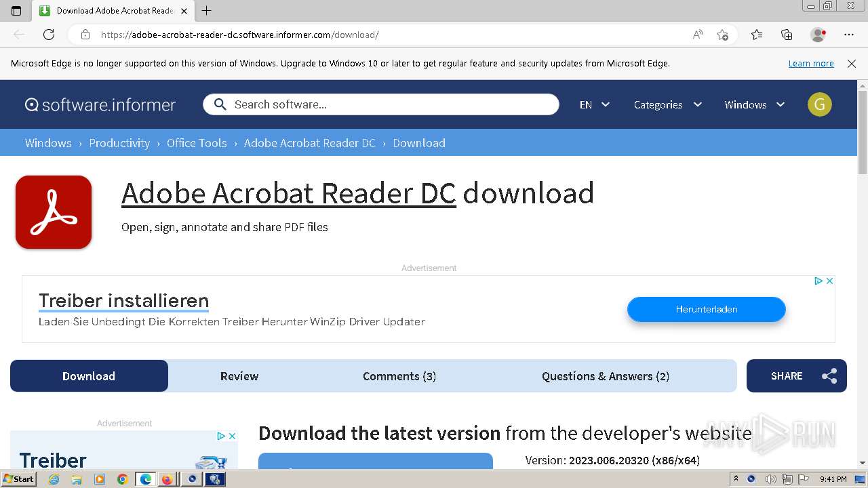The image size is (868, 488).
Task: View site information lock icon
Action: click(x=85, y=35)
